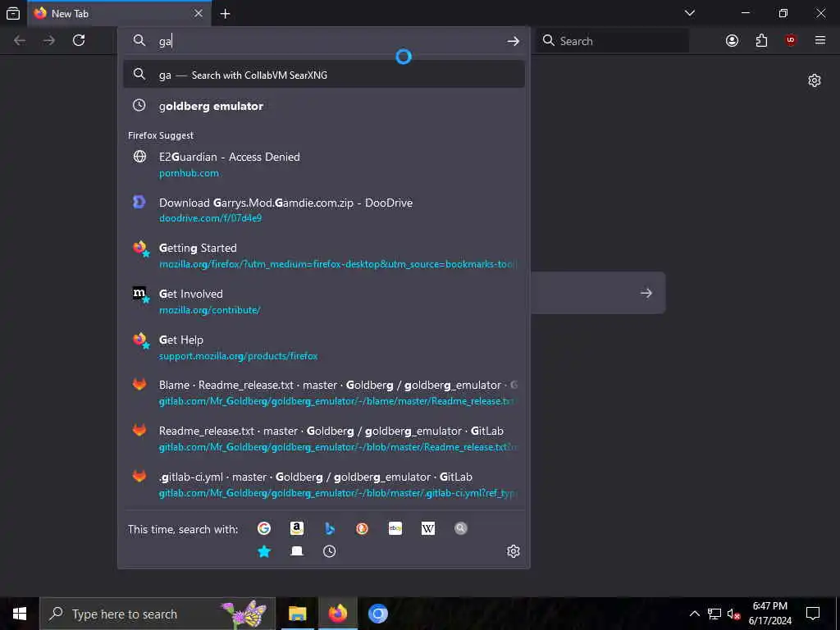Open the Extensions puzzle-piece menu

[761, 41]
